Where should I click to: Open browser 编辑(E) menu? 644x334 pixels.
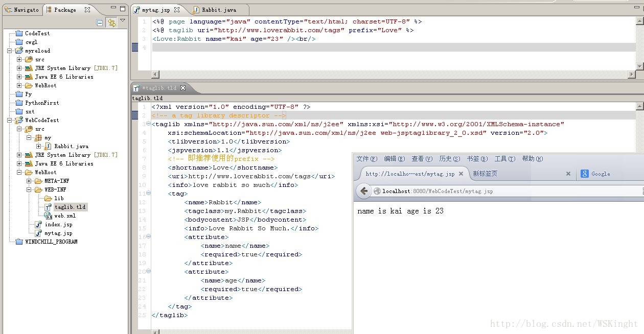pos(395,159)
